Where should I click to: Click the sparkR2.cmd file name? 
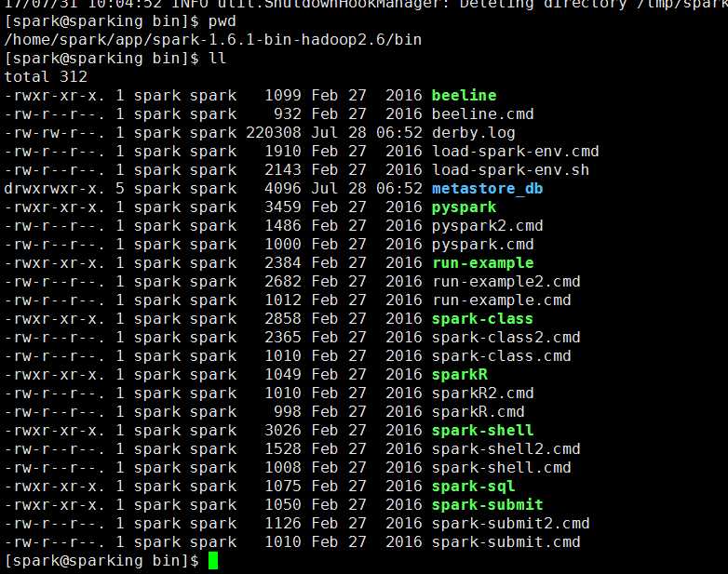(482, 394)
